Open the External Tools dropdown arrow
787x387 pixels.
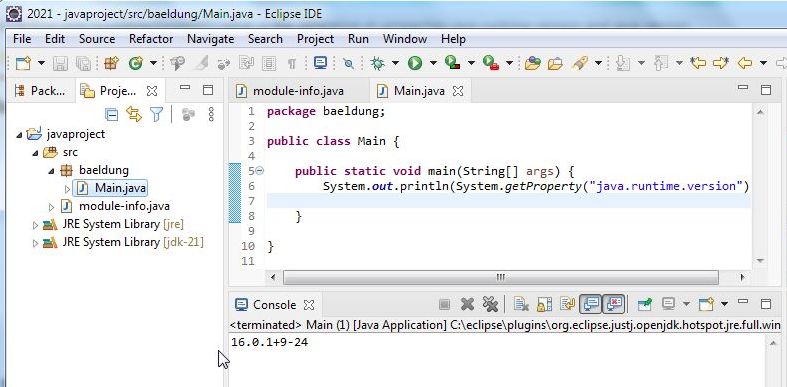click(509, 63)
